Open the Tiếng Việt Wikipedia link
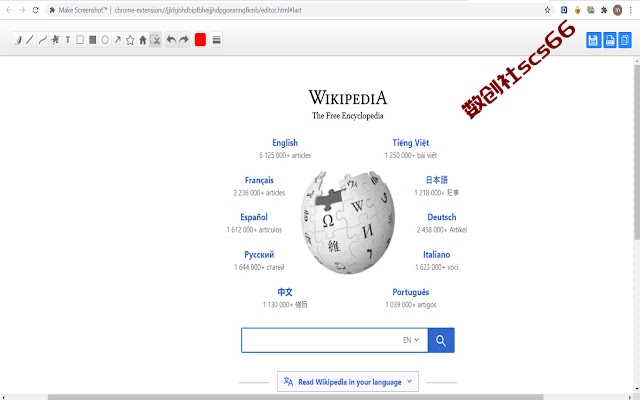This screenshot has width=640, height=400. point(411,142)
